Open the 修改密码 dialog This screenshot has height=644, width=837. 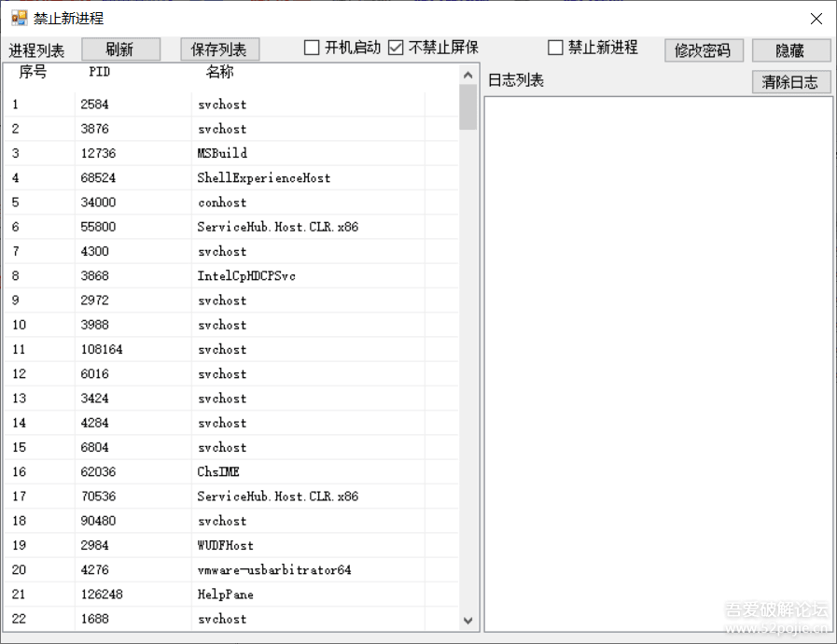(704, 50)
